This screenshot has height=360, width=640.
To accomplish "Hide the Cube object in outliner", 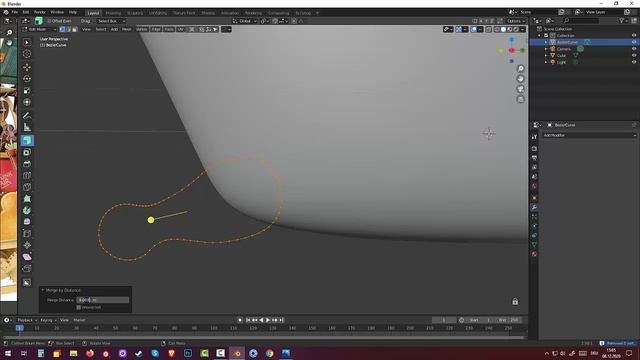I will 634,56.
